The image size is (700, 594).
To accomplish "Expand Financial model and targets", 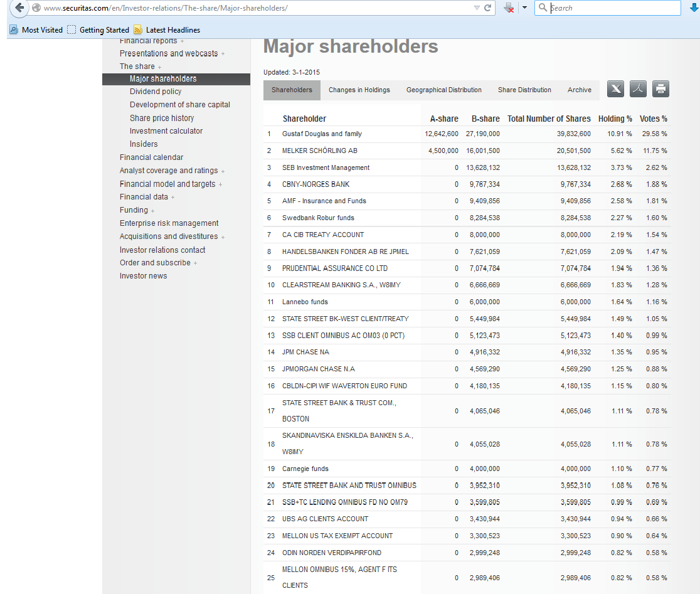I will click(x=221, y=184).
